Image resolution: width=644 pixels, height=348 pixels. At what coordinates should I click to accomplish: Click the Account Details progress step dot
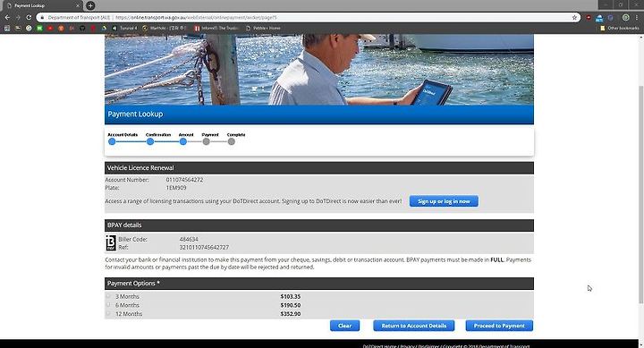112,141
